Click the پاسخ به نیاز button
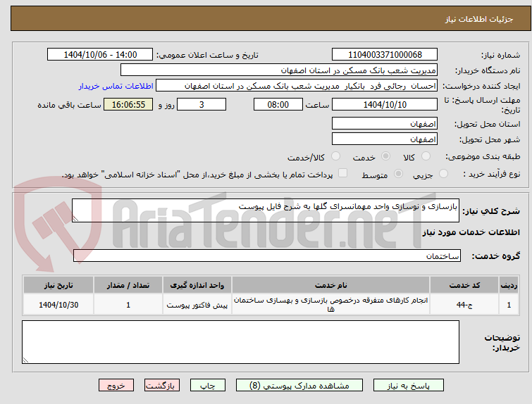The image size is (532, 404). click(x=409, y=386)
